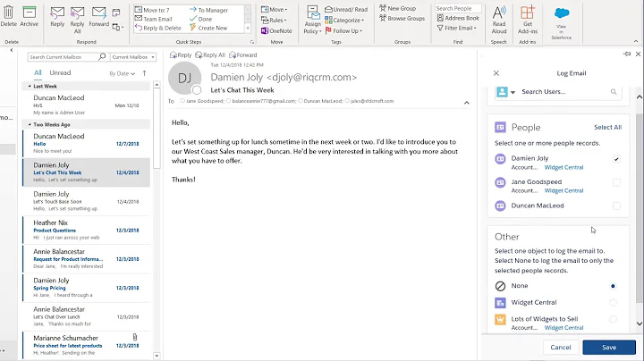
Task: Click Select All in People section
Action: (x=607, y=127)
